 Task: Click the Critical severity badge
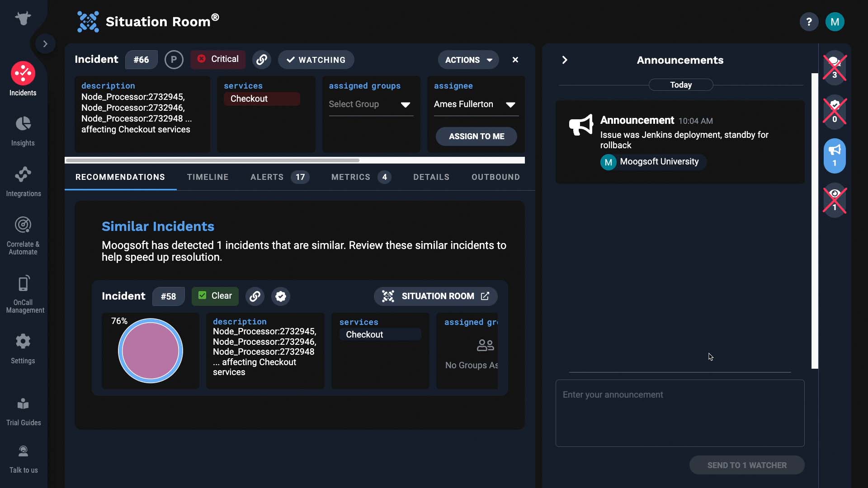point(218,60)
